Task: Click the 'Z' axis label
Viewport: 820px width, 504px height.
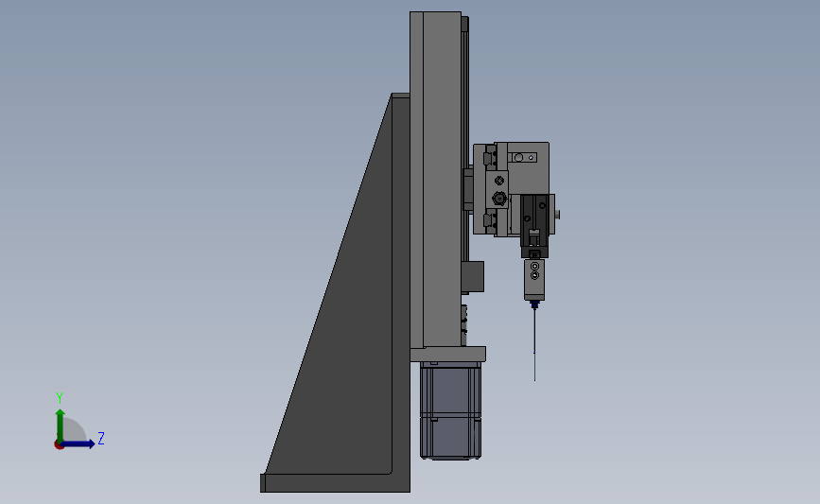Action: pos(101,438)
